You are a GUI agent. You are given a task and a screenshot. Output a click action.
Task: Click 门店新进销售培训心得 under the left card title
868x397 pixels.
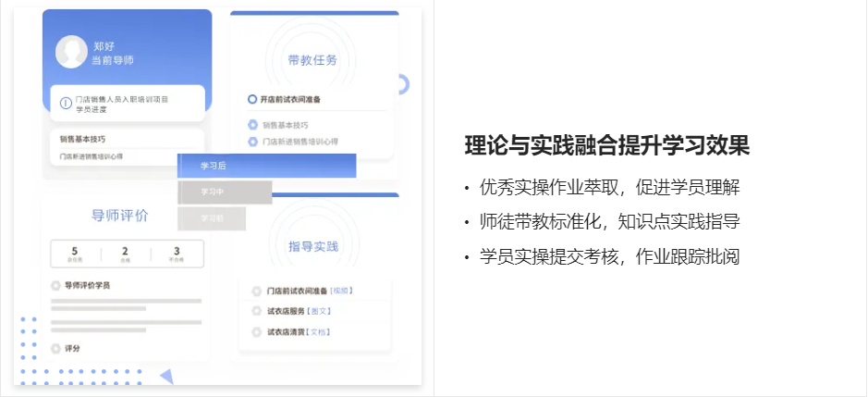[92, 156]
